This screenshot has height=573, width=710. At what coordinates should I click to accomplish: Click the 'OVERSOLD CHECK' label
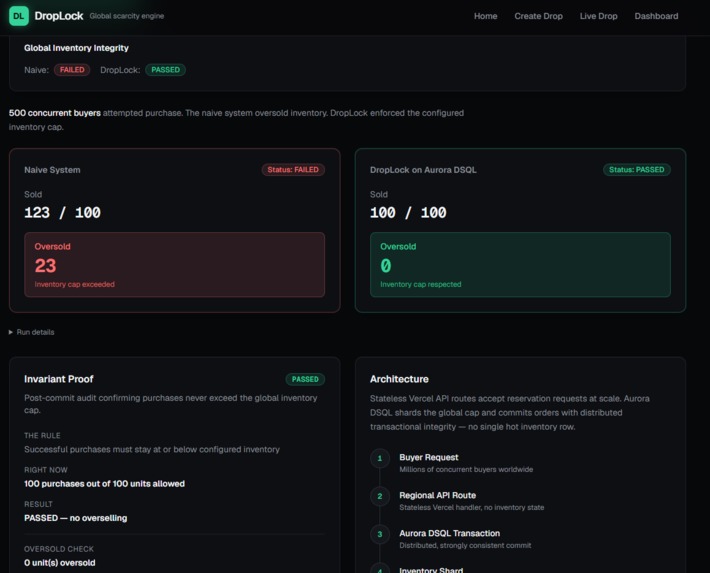59,549
